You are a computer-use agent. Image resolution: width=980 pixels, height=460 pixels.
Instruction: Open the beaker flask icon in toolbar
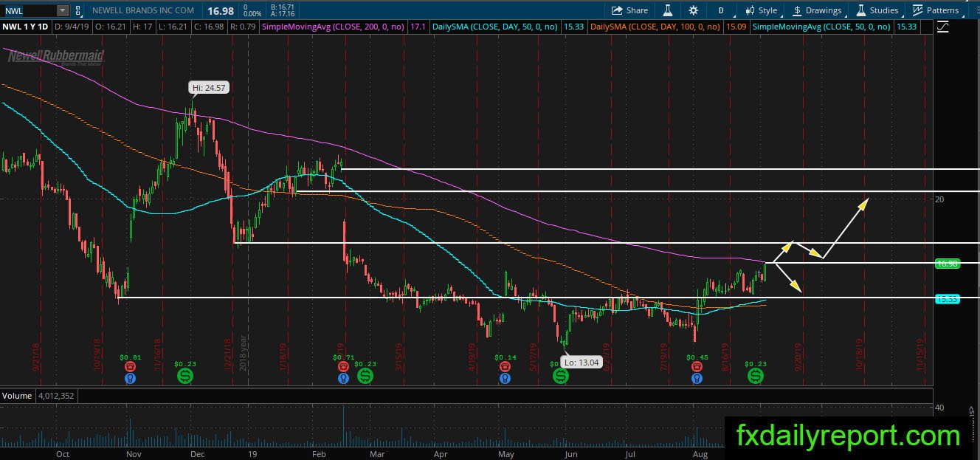[x=668, y=10]
